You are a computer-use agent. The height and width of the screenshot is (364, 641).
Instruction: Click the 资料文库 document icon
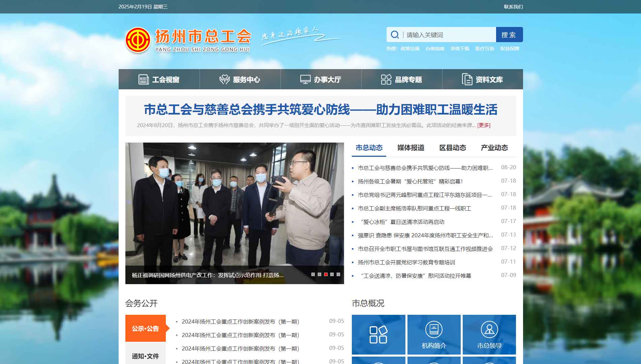467,79
